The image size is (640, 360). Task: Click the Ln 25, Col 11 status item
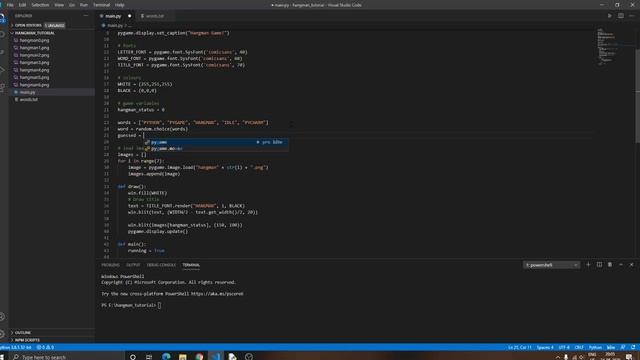[520, 347]
